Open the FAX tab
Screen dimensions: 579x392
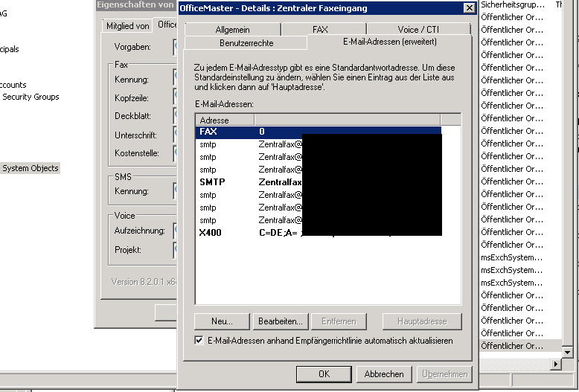pyautogui.click(x=320, y=30)
